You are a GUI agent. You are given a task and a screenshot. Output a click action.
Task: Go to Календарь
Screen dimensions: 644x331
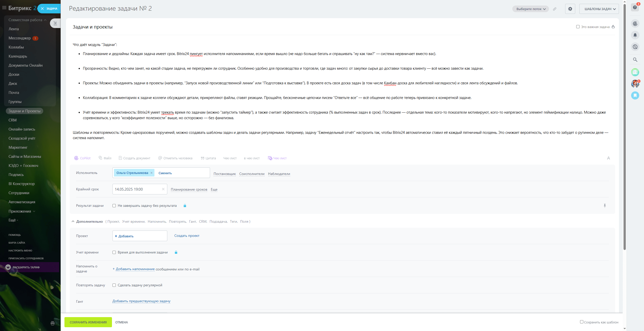click(18, 56)
